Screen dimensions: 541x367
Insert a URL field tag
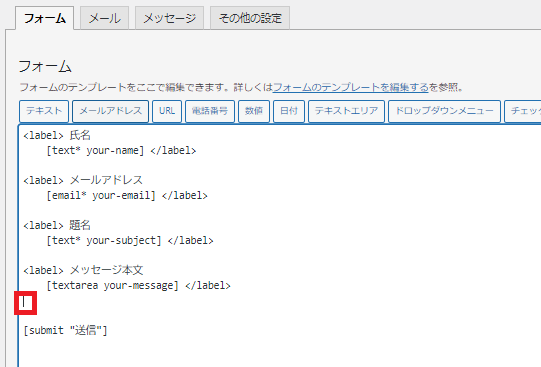click(167, 111)
